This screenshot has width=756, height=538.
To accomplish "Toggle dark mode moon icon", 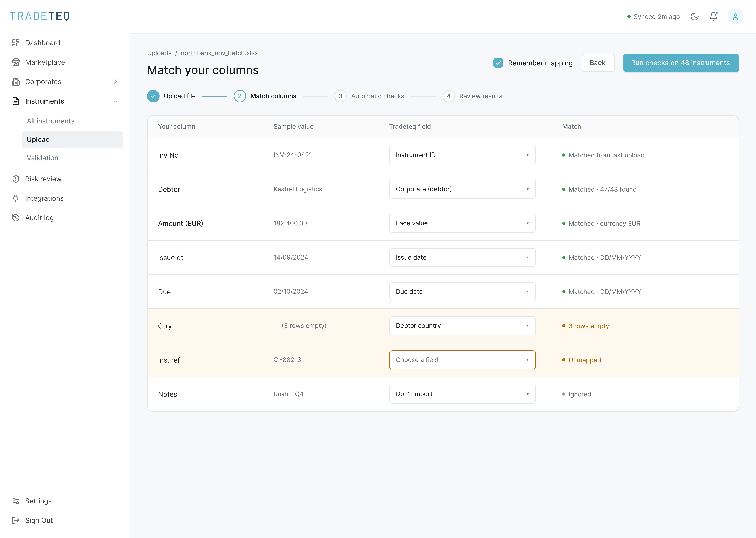I will point(694,17).
